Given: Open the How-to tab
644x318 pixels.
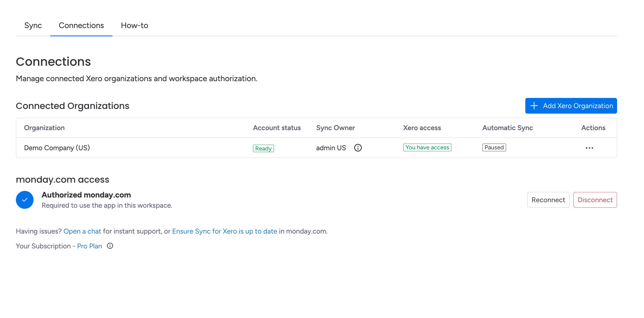Looking at the screenshot, I should [x=135, y=26].
